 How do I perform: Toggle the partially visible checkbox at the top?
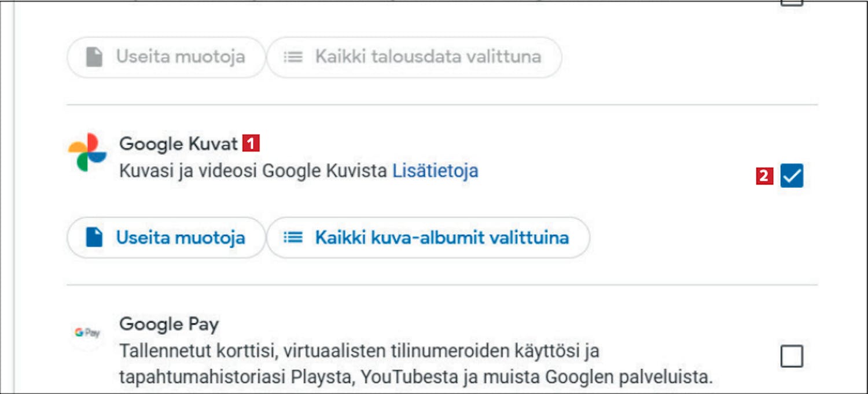point(792,2)
